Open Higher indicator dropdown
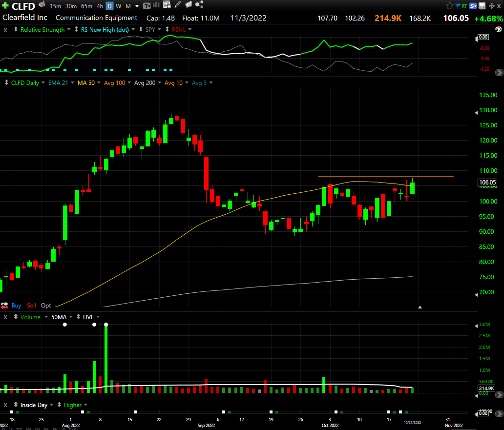The width and height of the screenshot is (504, 430). 85,405
